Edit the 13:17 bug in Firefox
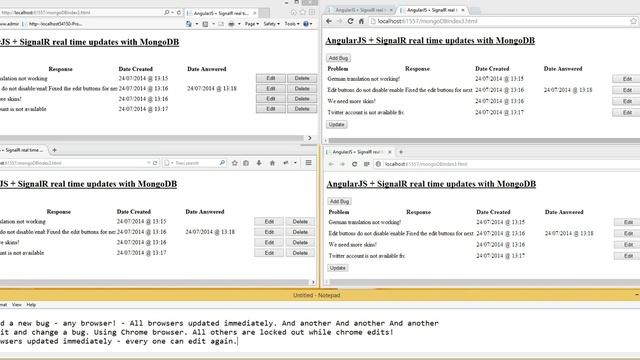 [269, 253]
